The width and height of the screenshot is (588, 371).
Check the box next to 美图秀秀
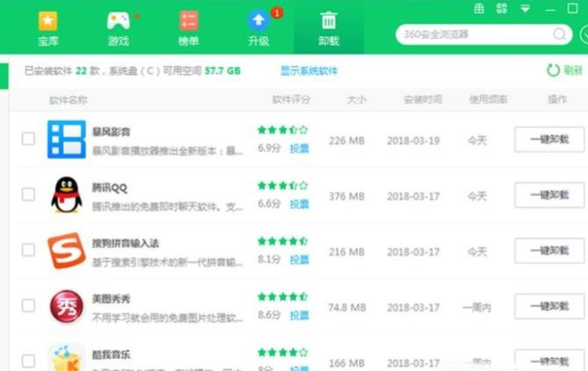coord(28,306)
